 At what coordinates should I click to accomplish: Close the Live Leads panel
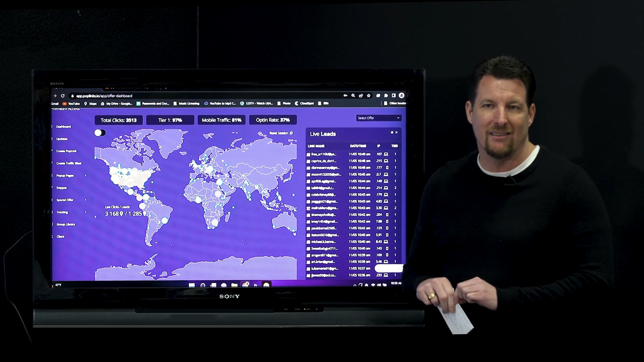(397, 133)
